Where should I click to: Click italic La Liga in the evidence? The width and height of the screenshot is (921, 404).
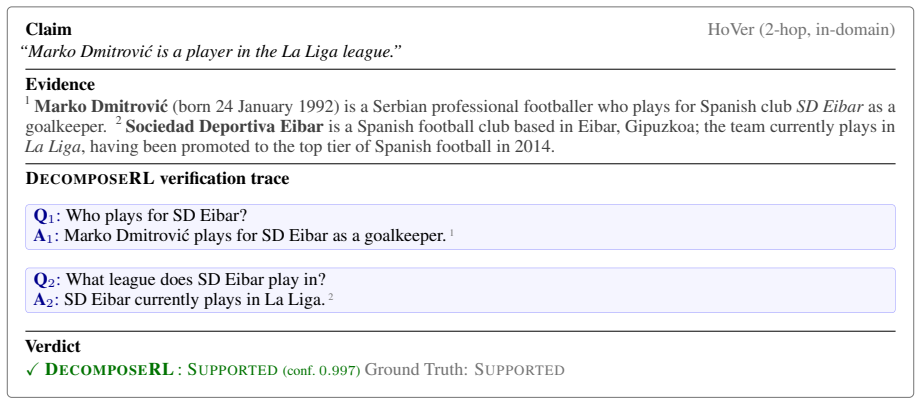52,147
